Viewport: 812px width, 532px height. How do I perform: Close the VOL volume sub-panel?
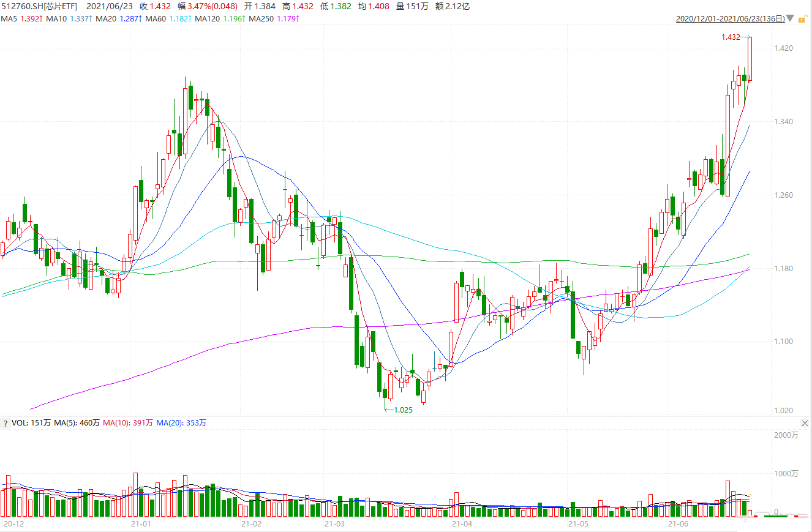point(805,423)
